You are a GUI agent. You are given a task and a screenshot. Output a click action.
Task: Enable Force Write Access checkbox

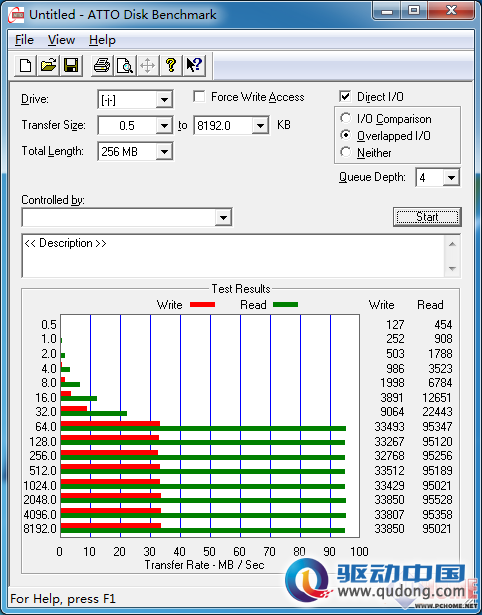pos(199,96)
